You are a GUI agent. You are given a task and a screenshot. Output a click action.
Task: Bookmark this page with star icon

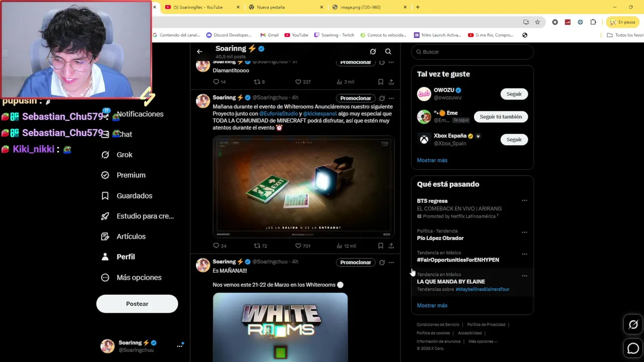[x=537, y=22]
